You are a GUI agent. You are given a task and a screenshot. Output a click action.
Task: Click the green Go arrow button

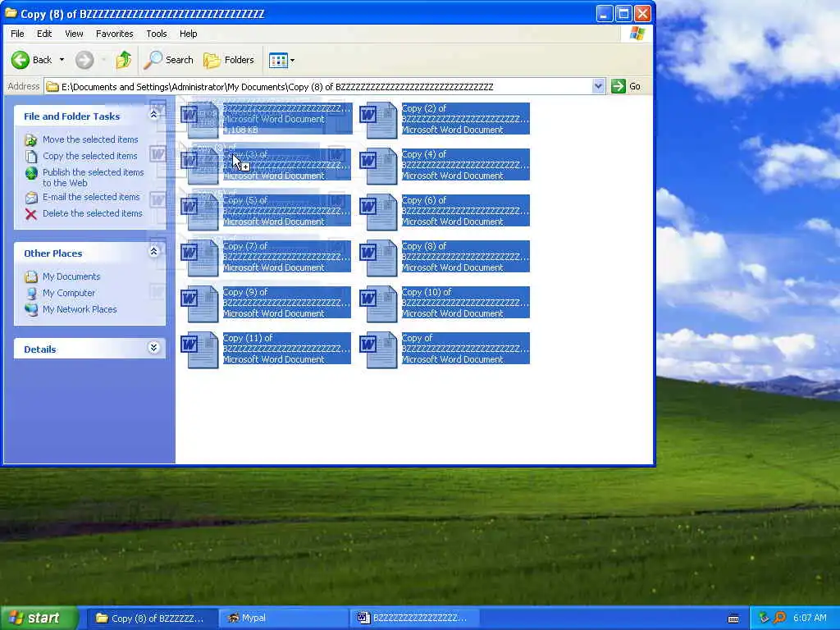619,86
